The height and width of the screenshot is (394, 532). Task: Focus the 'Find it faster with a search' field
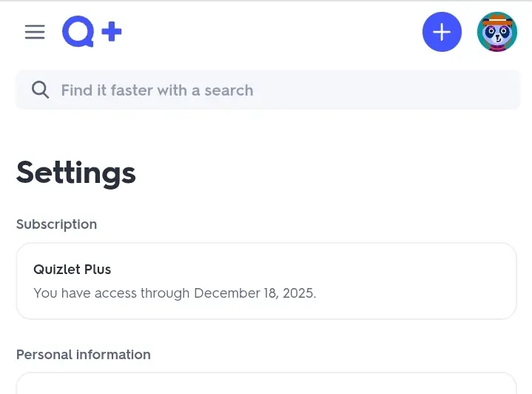coord(268,90)
